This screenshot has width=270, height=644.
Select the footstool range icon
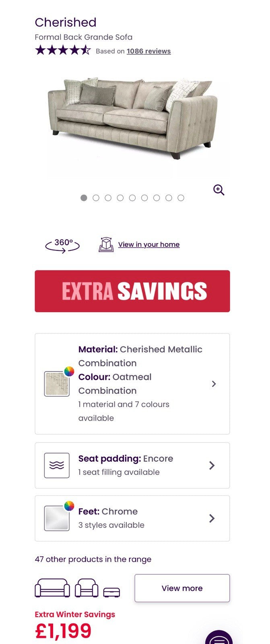[111, 592]
